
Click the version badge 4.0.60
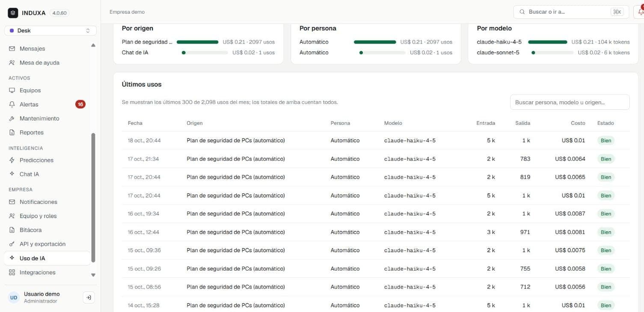[59, 13]
